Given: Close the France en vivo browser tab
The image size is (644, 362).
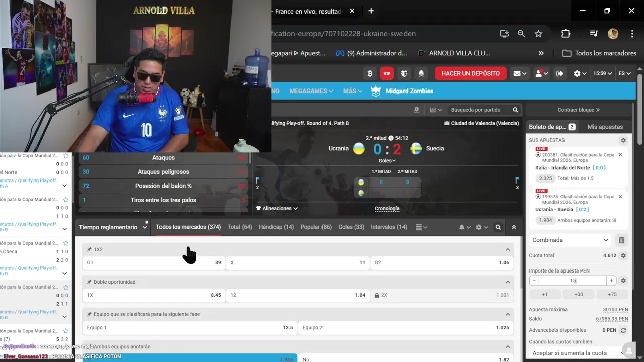Looking at the screenshot, I should pyautogui.click(x=352, y=11).
